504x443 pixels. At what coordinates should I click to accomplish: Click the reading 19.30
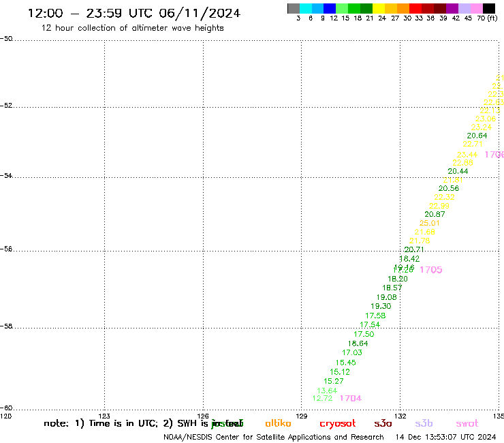(381, 306)
